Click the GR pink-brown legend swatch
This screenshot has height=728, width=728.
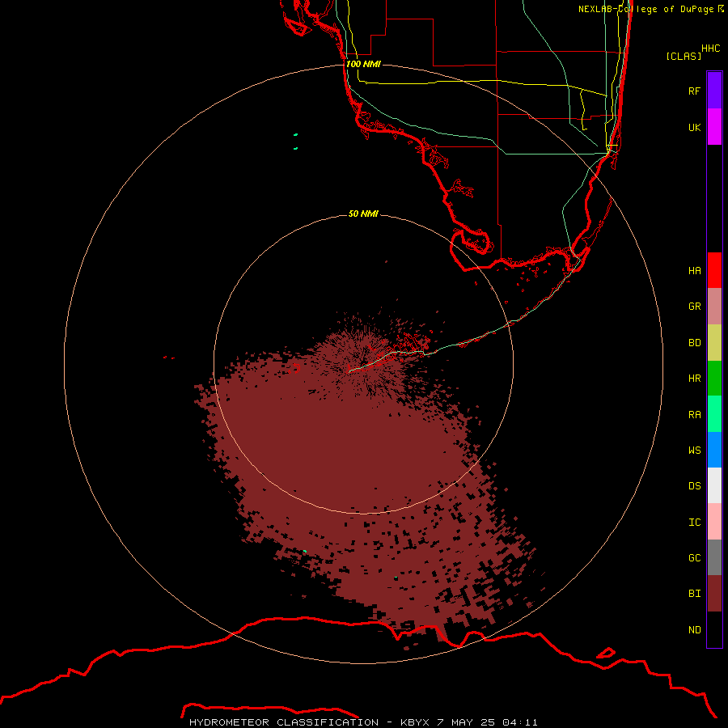[714, 307]
